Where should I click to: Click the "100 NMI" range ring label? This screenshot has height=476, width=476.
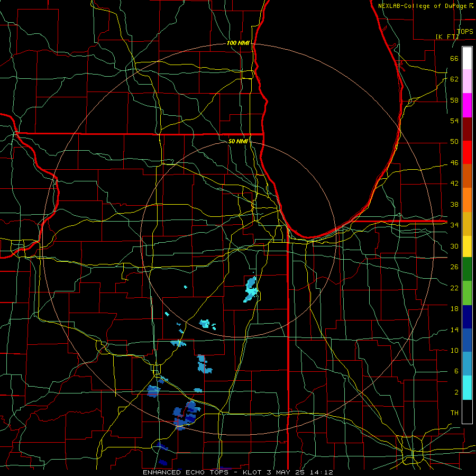[x=238, y=43]
